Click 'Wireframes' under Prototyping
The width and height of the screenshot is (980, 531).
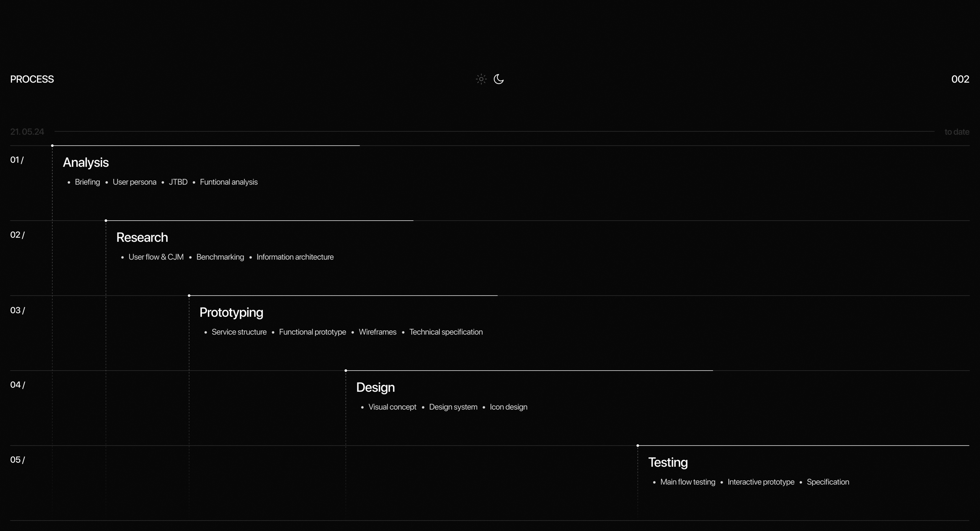pyautogui.click(x=377, y=332)
